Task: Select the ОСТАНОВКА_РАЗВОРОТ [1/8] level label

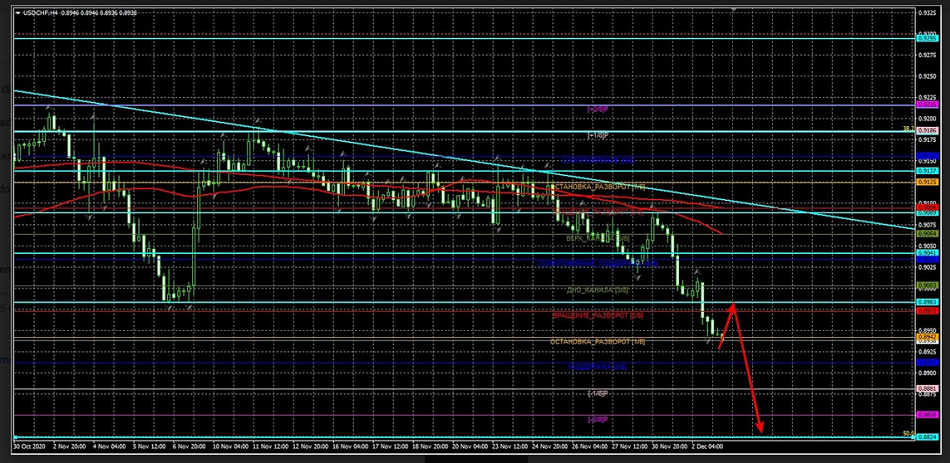Action: click(597, 342)
